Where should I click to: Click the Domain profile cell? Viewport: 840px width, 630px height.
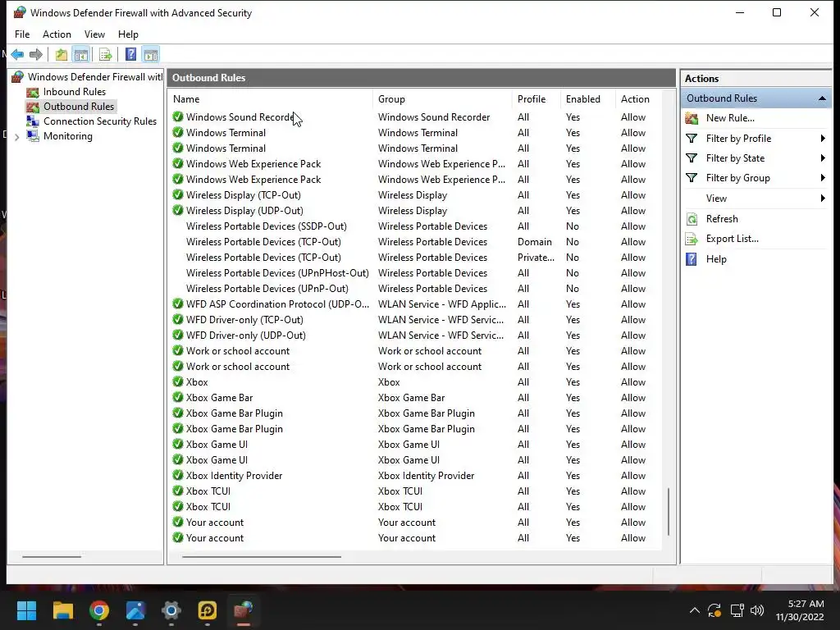coord(534,242)
